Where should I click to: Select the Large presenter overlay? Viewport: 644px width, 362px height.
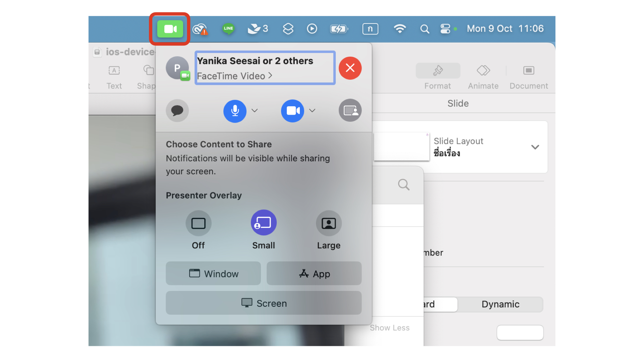328,223
